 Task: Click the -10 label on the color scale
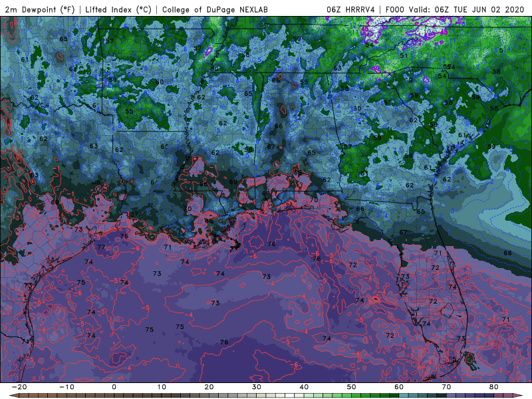66,387
